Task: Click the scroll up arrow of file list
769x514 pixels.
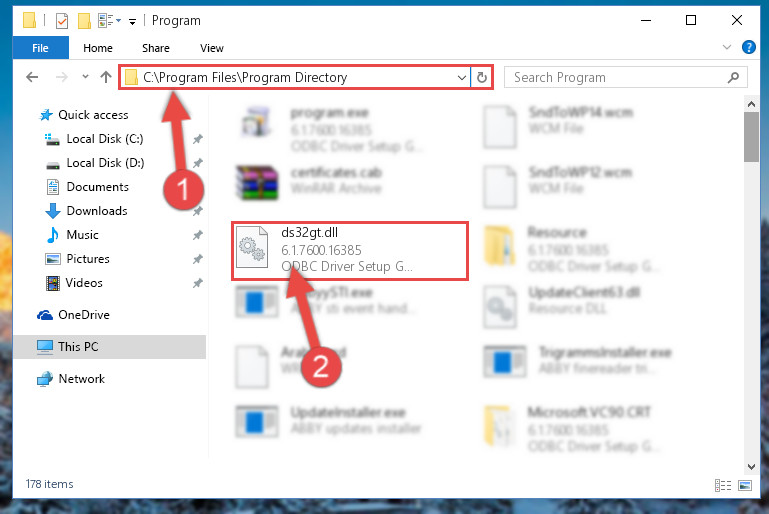Action: 751,104
